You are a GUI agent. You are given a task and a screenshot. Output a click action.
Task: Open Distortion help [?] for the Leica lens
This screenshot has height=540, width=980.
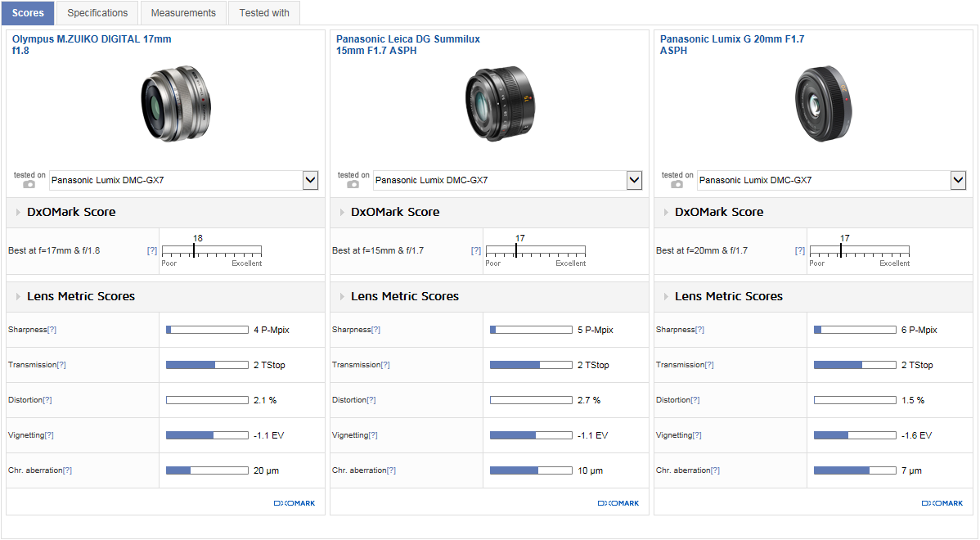point(371,400)
